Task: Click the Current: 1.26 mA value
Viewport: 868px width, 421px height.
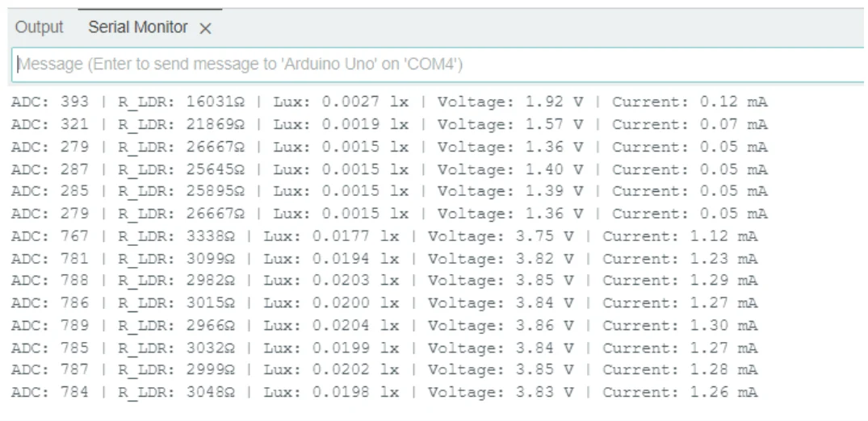Action: [x=680, y=392]
